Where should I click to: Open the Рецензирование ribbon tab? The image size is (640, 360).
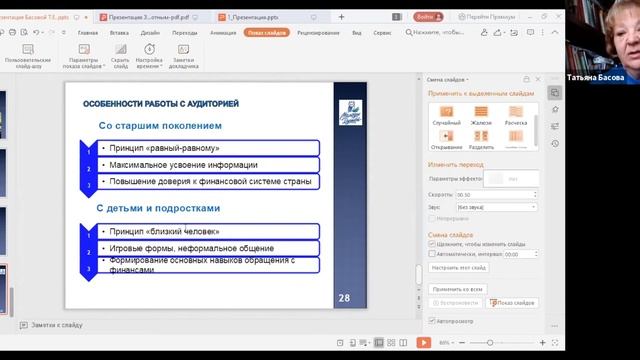(318, 33)
